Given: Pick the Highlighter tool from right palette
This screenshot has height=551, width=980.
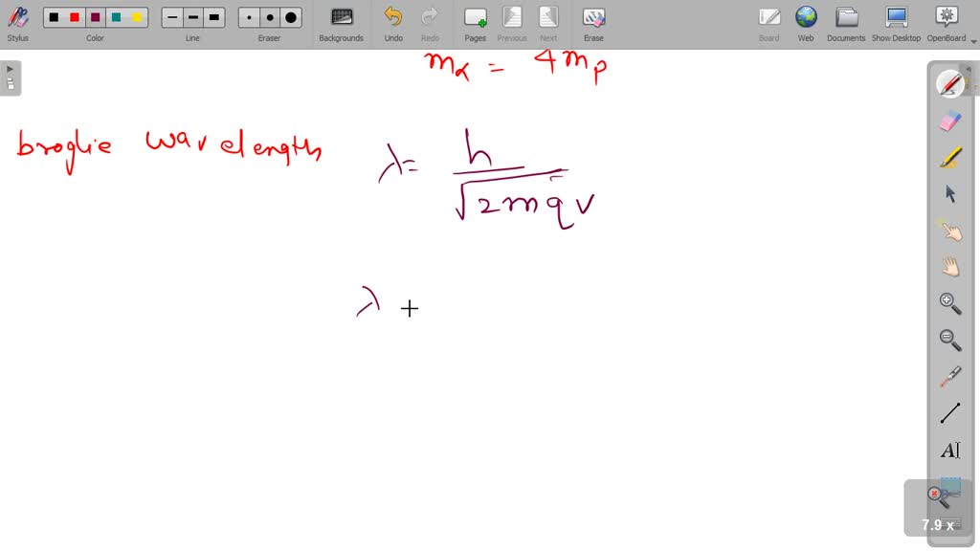Looking at the screenshot, I should click(x=949, y=158).
